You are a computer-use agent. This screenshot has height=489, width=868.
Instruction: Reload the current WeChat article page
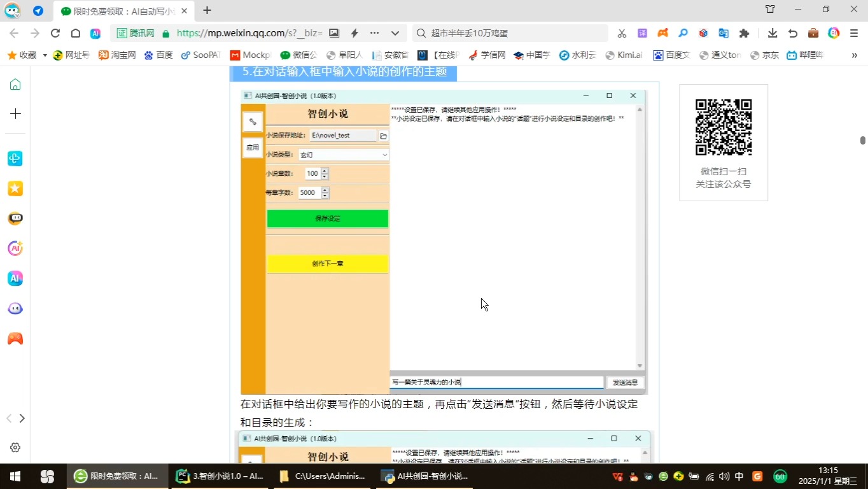pos(55,33)
